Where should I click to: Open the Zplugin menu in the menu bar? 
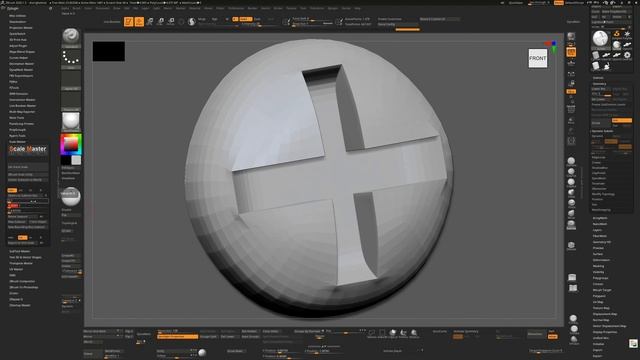pos(333,8)
